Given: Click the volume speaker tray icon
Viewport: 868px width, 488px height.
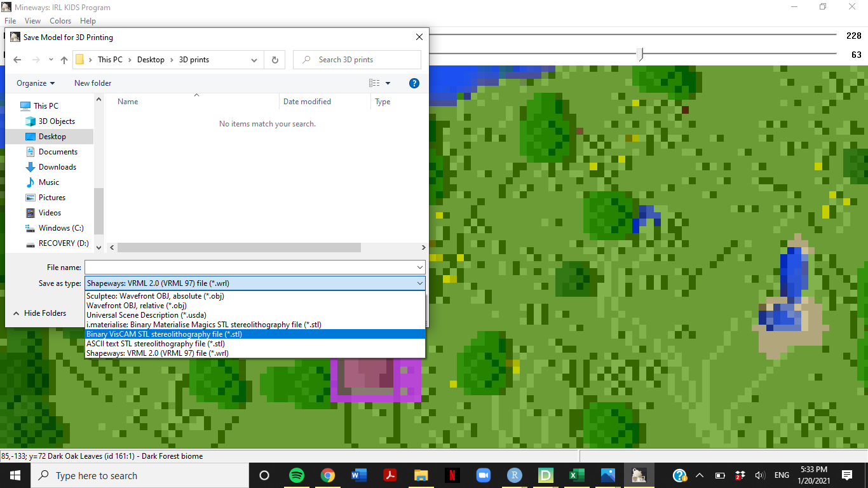Looking at the screenshot, I should click(759, 475).
